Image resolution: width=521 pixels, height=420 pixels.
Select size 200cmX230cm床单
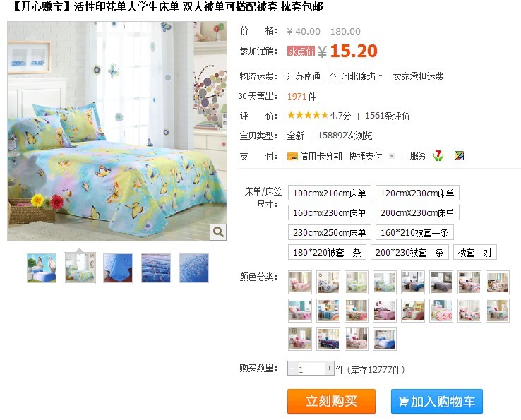417,212
